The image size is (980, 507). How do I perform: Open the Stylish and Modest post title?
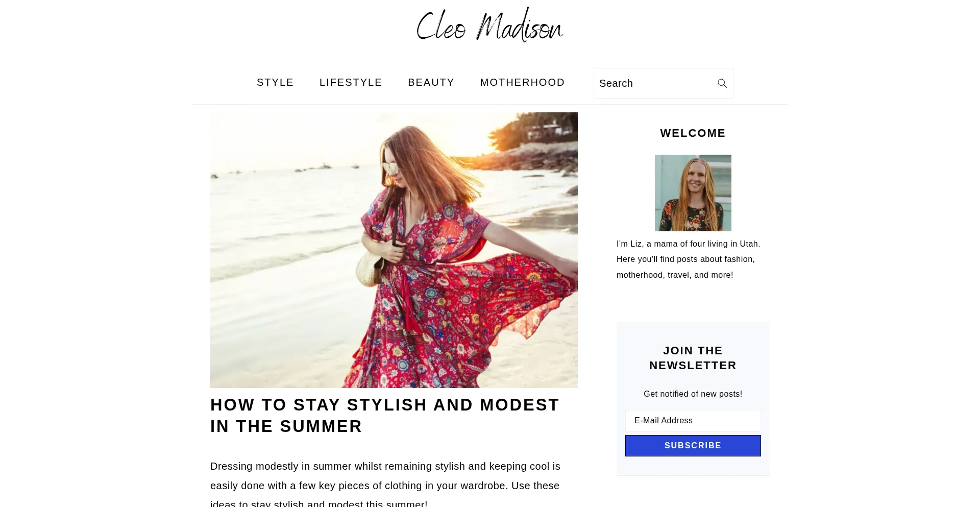(x=385, y=416)
